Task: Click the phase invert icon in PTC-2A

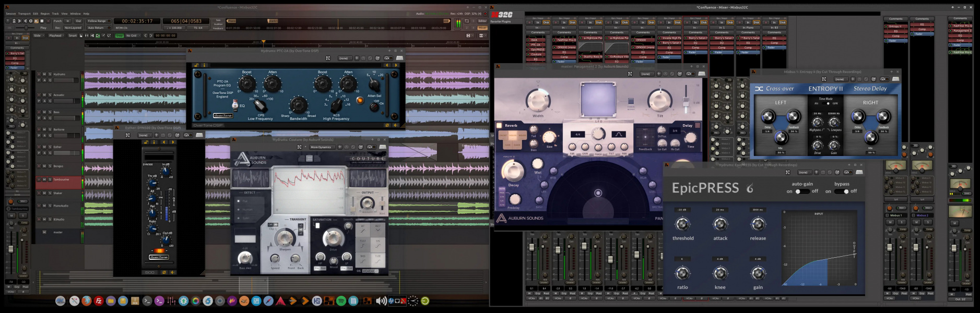Action: 387,125
